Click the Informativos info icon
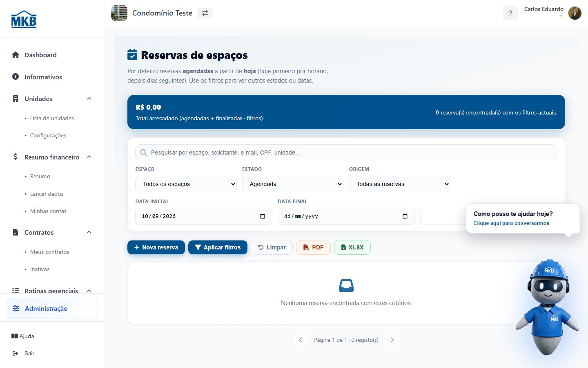Screen dimensions: 588x368 point(16,76)
